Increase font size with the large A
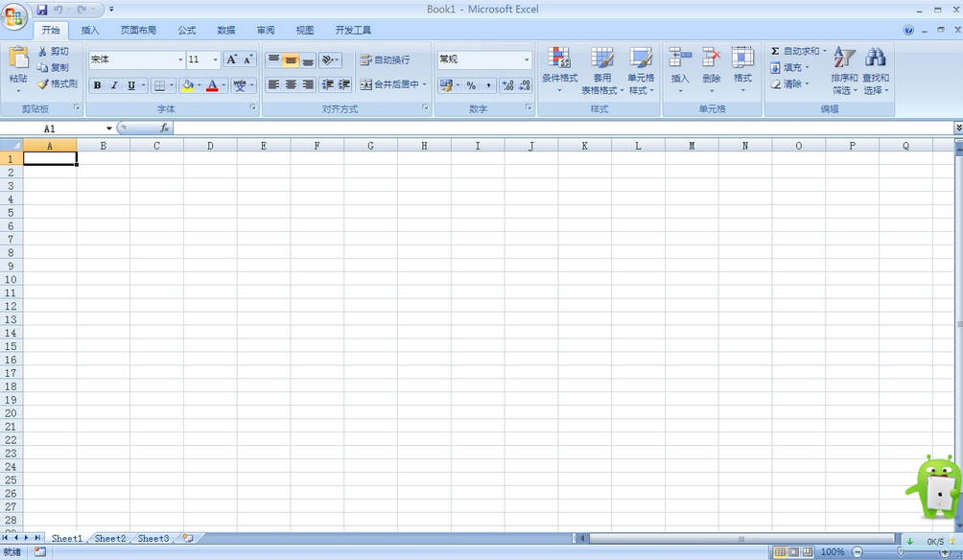 pos(231,59)
